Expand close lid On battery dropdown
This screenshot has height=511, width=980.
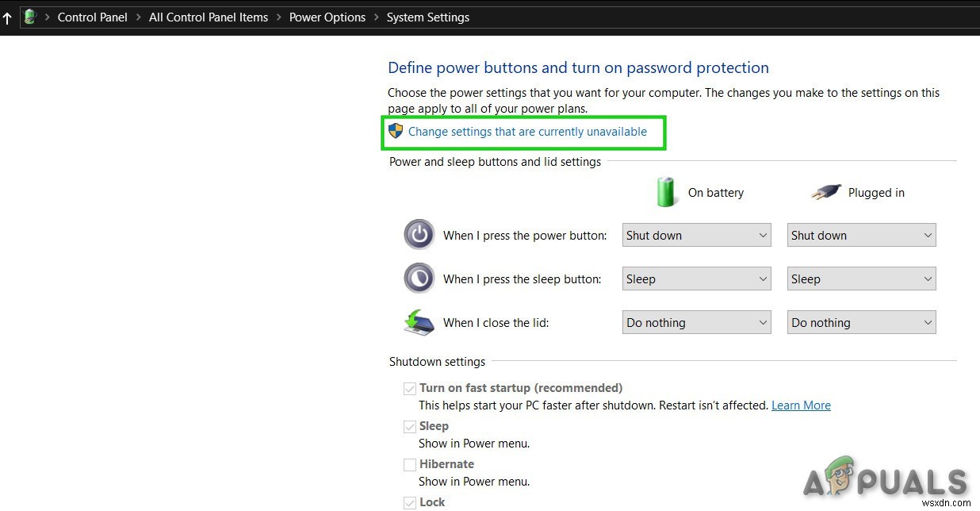coord(696,322)
